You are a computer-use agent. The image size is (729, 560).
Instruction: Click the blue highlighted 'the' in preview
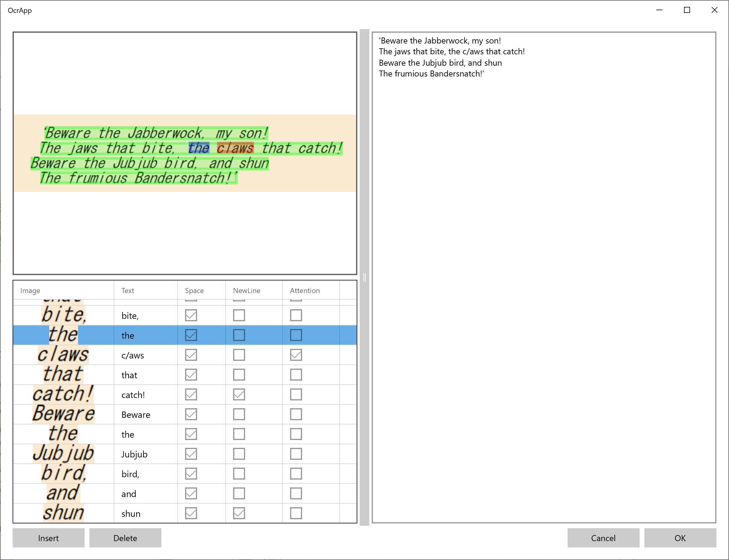(x=199, y=148)
